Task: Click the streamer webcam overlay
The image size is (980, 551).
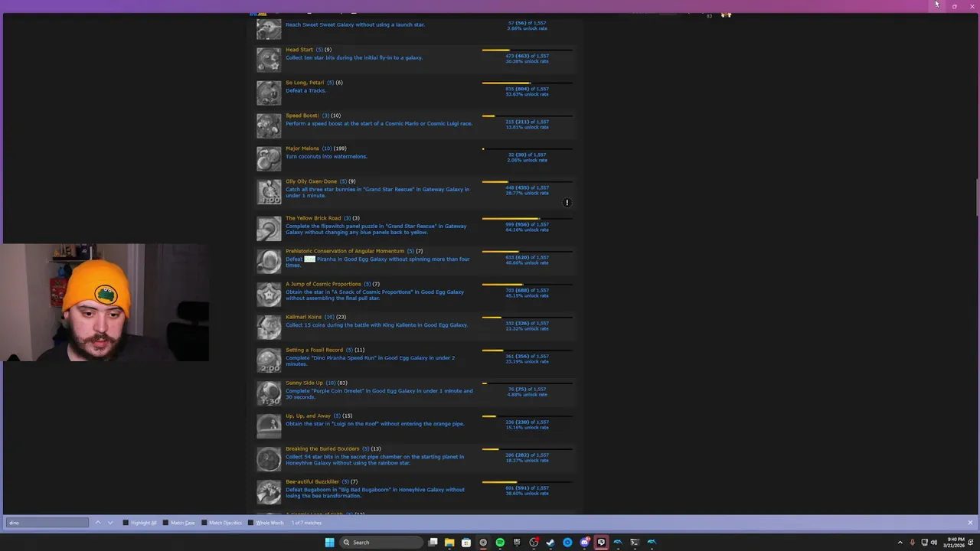Action: click(x=105, y=302)
